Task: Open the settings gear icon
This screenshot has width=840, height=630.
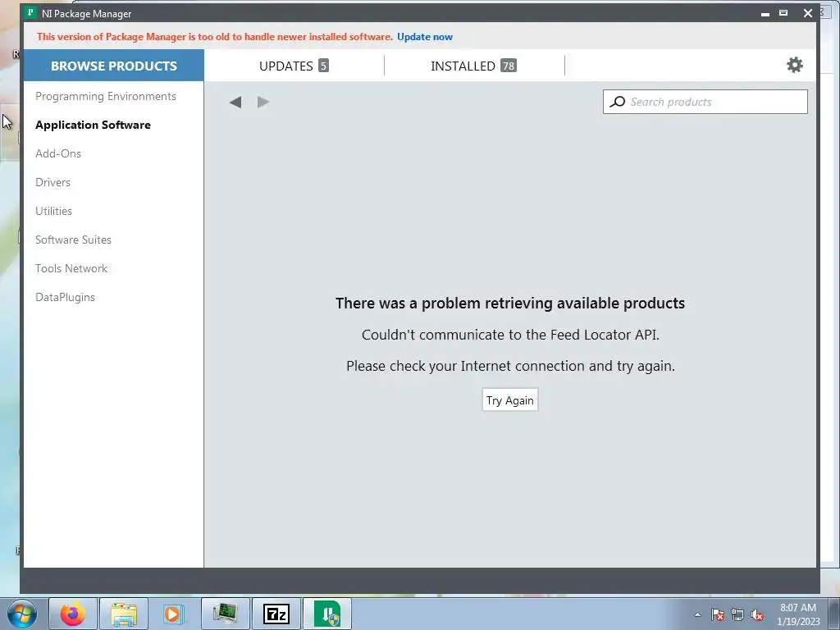Action: coord(794,65)
